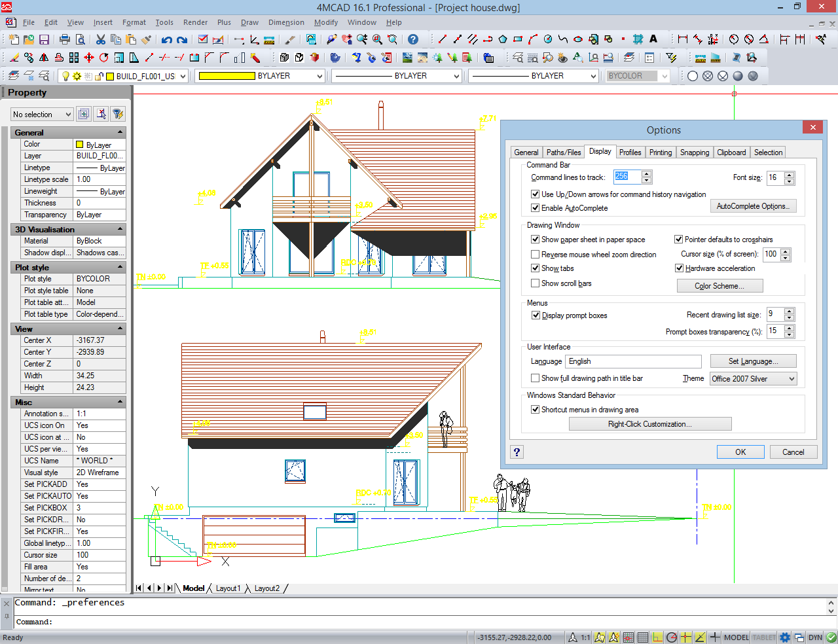Toggle Shortcut menus in drawing area
The height and width of the screenshot is (644, 838).
click(535, 410)
